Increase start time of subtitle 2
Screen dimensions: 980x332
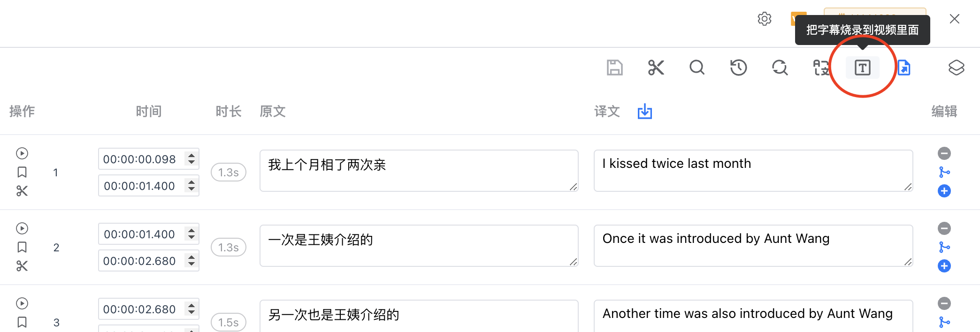coord(191,231)
